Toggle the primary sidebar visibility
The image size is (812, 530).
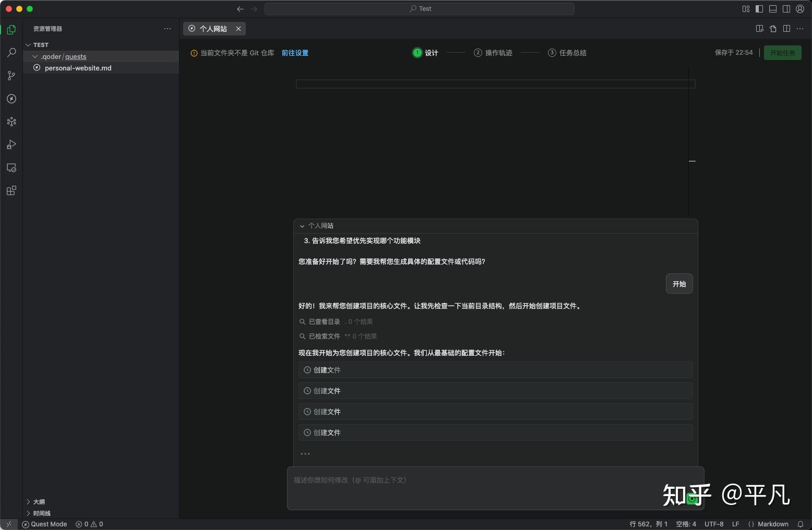coord(759,8)
